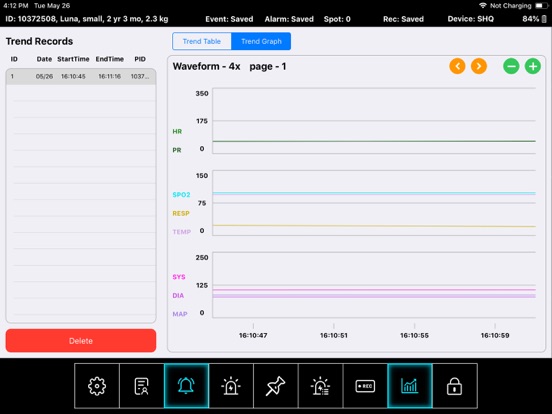Image resolution: width=552 pixels, height=414 pixels.
Task: Tap the 'page - 1' indicator
Action: pyautogui.click(x=268, y=66)
